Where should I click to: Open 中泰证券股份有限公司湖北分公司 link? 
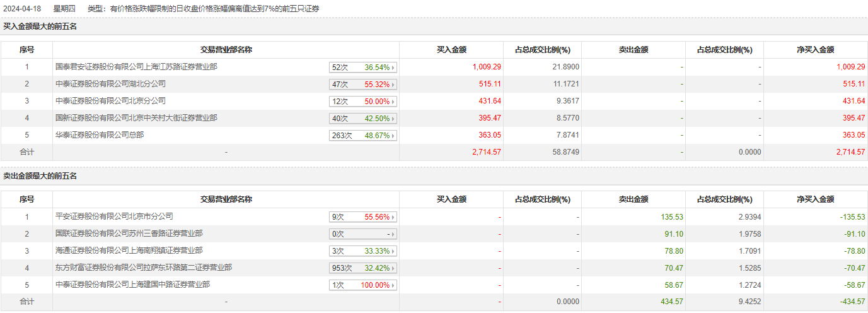111,83
